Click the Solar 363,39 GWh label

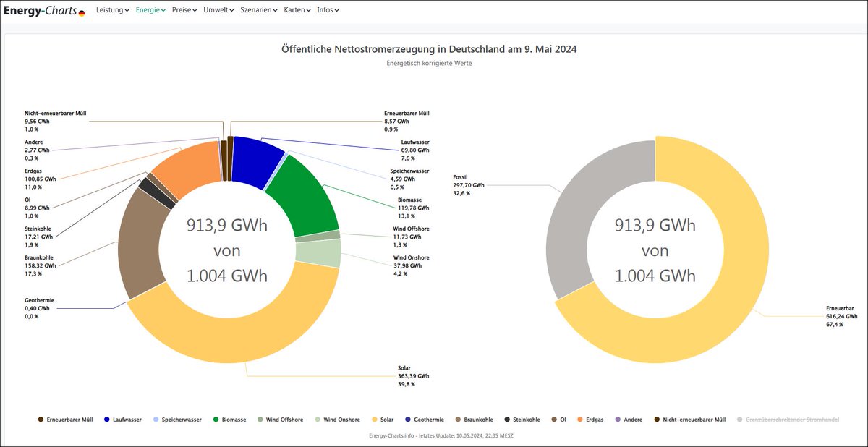(x=414, y=376)
